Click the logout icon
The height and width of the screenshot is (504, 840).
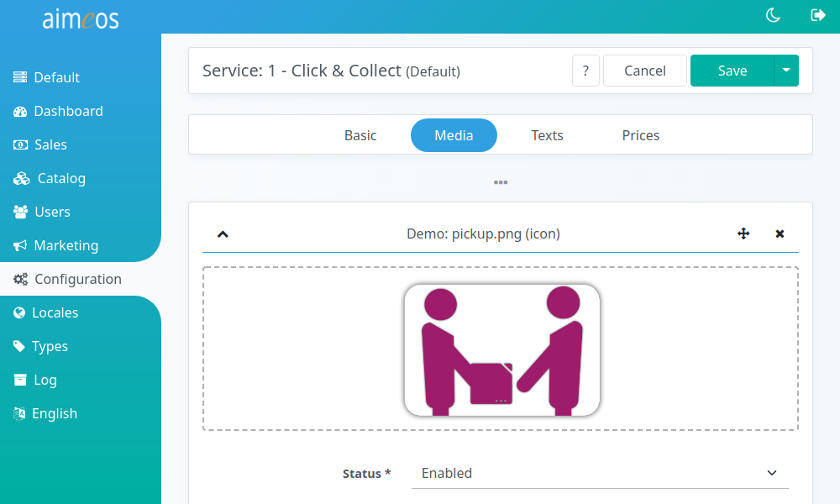[818, 15]
